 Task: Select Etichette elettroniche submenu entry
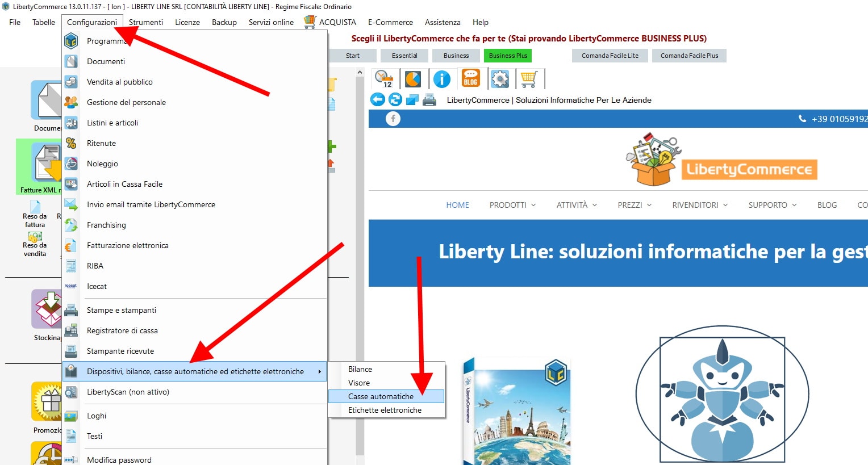[386, 410]
